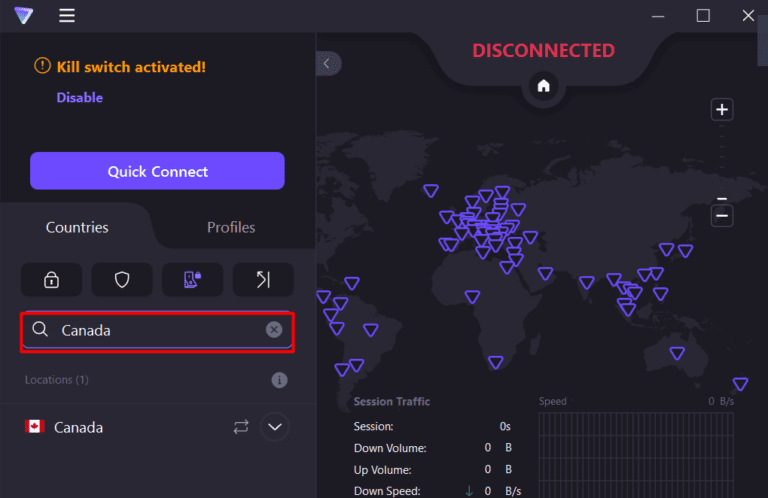Toggle the Kill Switch filter icon
The width and height of the screenshot is (768, 498).
pyautogui.click(x=193, y=280)
